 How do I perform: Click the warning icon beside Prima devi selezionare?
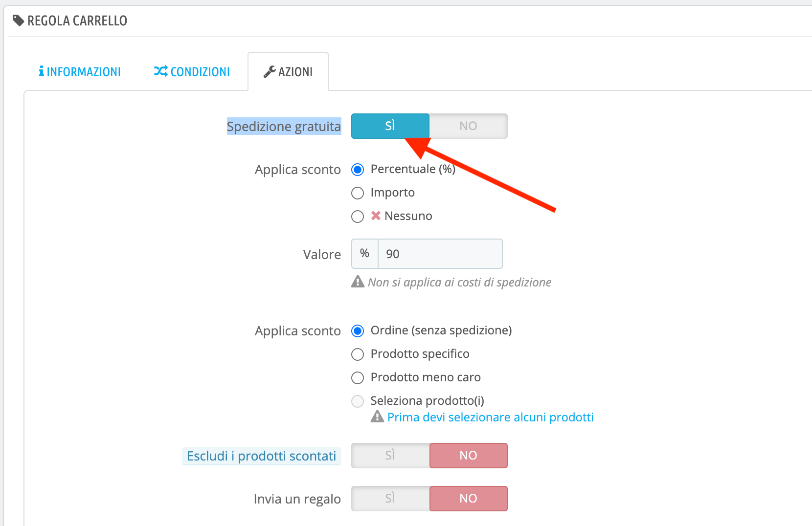(x=377, y=416)
